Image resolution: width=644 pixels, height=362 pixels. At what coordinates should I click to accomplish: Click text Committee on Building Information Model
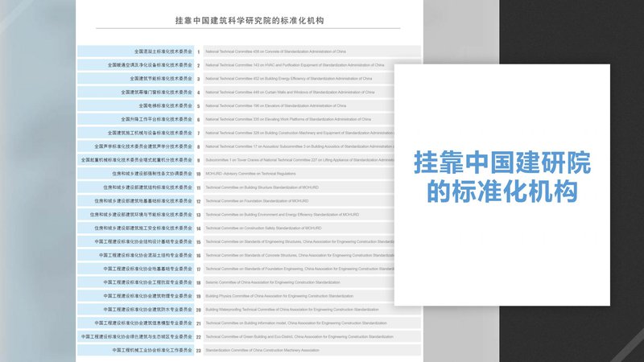(x=296, y=323)
